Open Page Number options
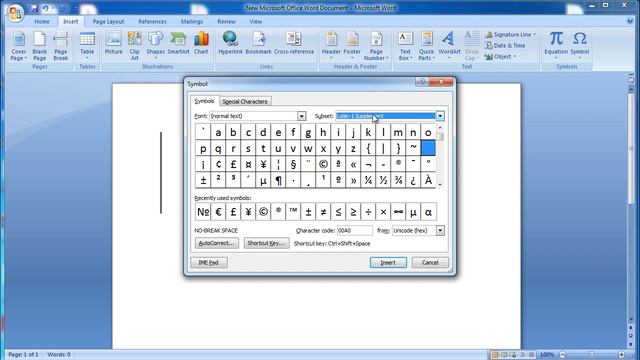The width and height of the screenshot is (640, 360). (376, 46)
